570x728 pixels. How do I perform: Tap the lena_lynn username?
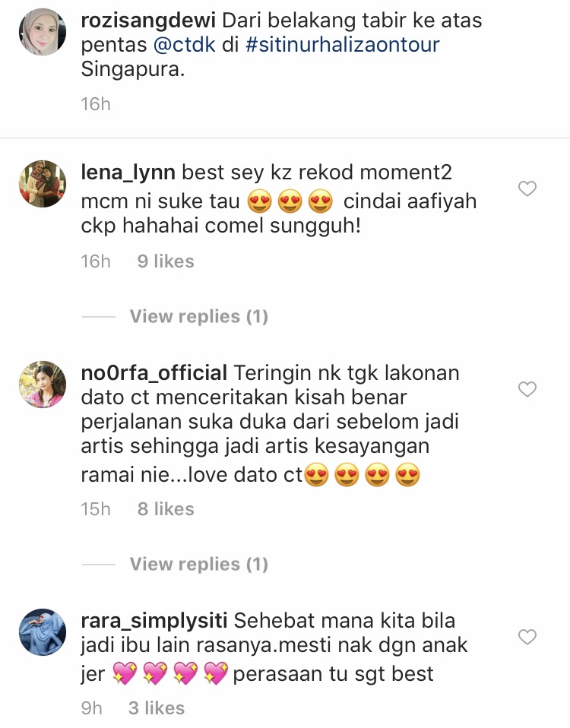(x=128, y=173)
